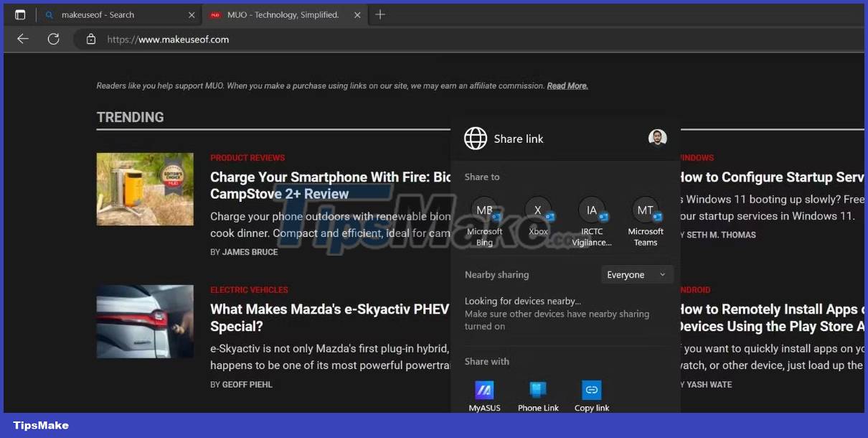Select the IRCTC Vigilance share target
Image resolution: width=868 pixels, height=438 pixels.
pos(592,210)
